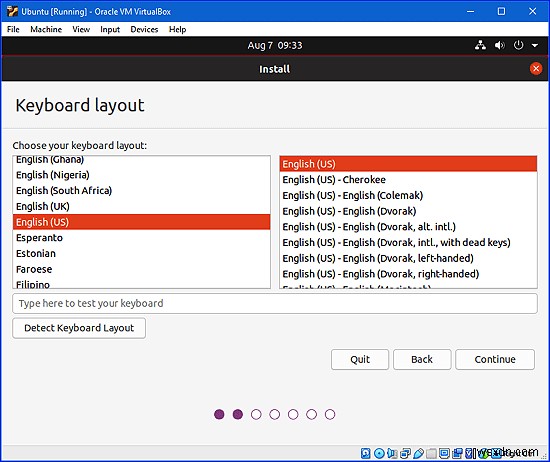The width and height of the screenshot is (550, 462).
Task: Open the clock showing Aug 7 09:33
Action: pyautogui.click(x=275, y=45)
